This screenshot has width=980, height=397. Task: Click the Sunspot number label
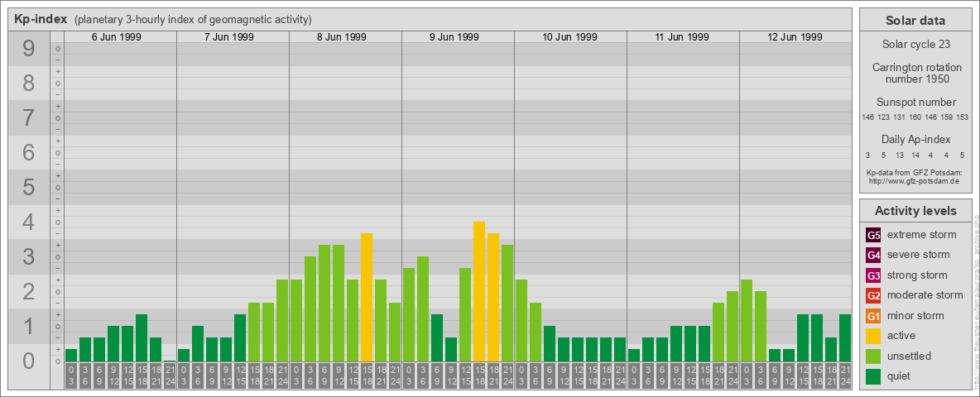point(915,102)
